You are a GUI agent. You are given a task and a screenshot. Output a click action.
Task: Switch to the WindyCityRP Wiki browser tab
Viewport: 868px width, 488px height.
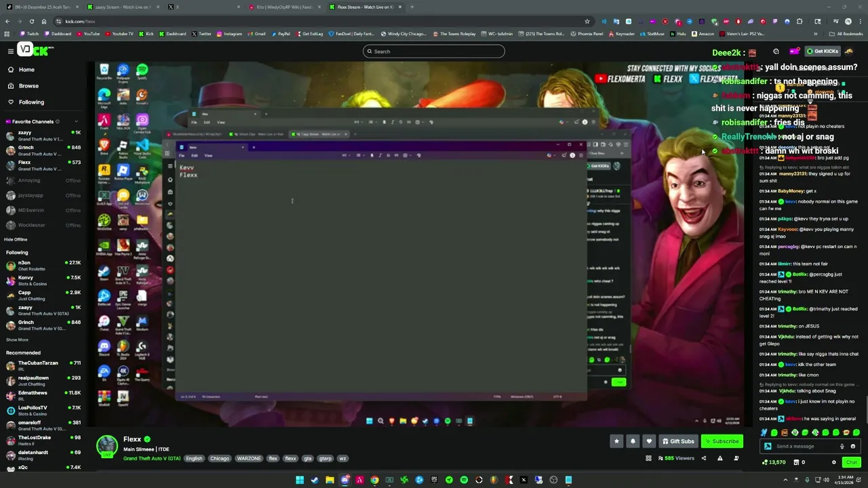(284, 7)
